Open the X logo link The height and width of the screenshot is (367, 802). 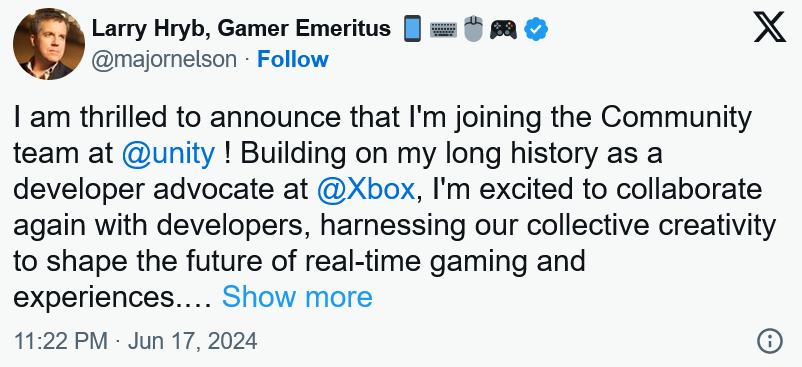coord(769,28)
